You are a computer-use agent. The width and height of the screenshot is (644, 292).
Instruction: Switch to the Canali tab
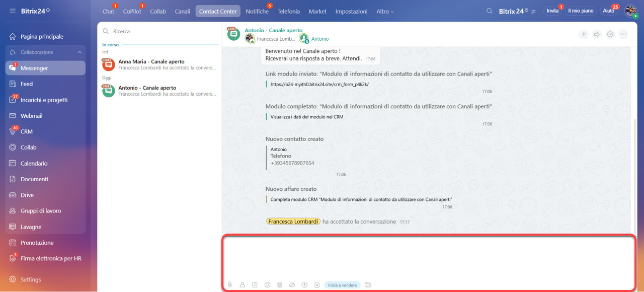point(183,11)
